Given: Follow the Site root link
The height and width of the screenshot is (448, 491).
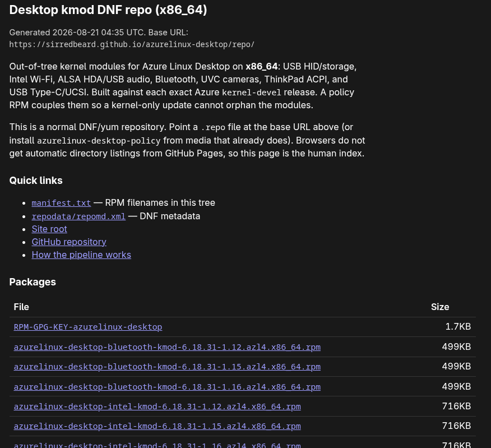Looking at the screenshot, I should (x=49, y=229).
